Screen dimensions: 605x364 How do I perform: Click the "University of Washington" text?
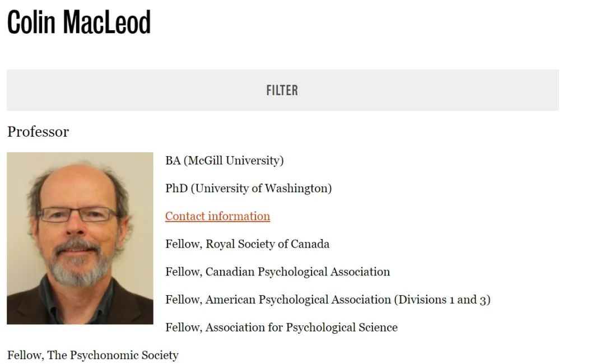261,188
